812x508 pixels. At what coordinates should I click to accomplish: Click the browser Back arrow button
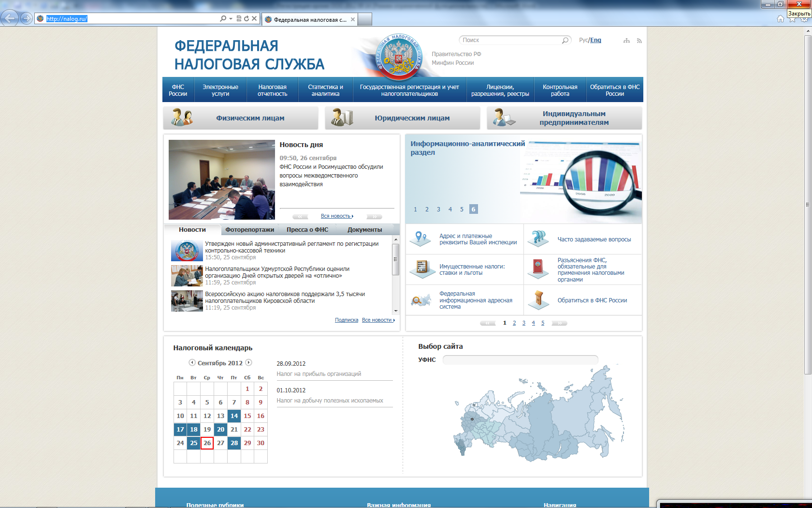click(9, 18)
